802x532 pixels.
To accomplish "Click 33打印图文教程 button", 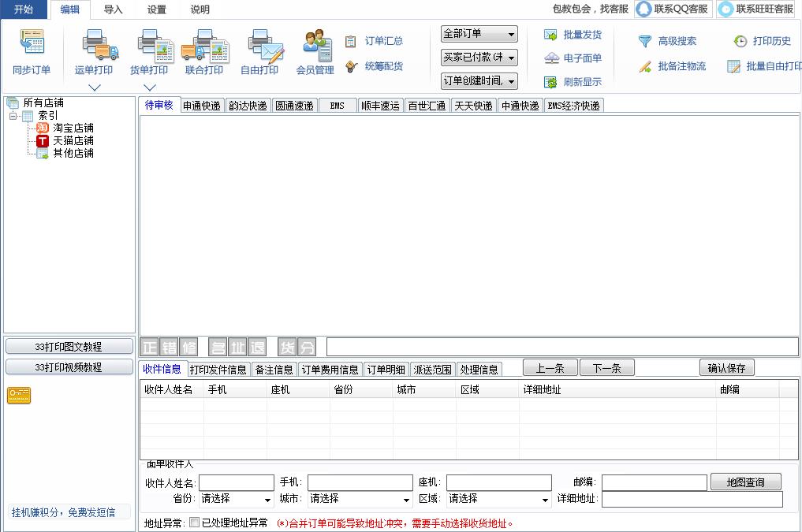I will pos(69,347).
